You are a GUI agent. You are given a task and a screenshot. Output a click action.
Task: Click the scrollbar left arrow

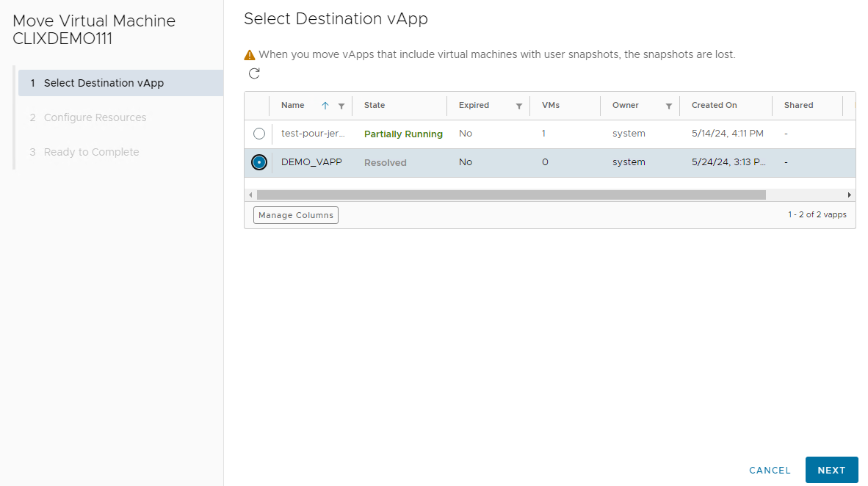[x=250, y=195]
